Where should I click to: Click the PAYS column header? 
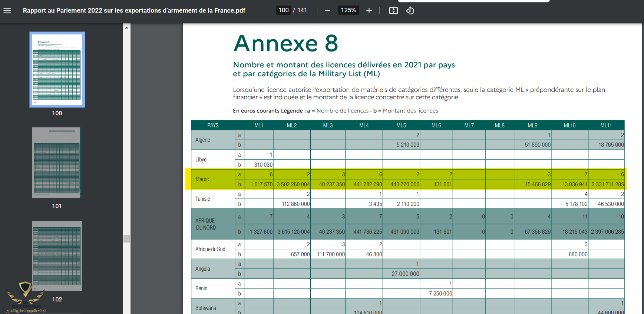point(213,126)
